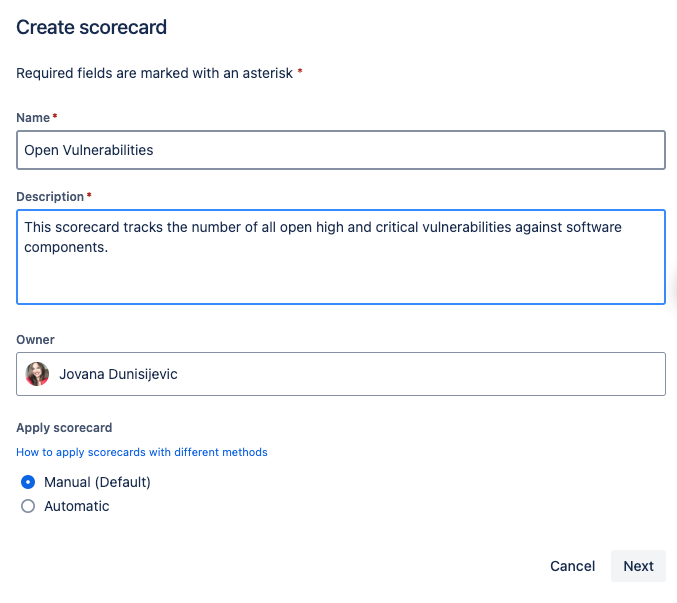The image size is (677, 603).
Task: Open the Owner dropdown field
Action: tap(341, 374)
